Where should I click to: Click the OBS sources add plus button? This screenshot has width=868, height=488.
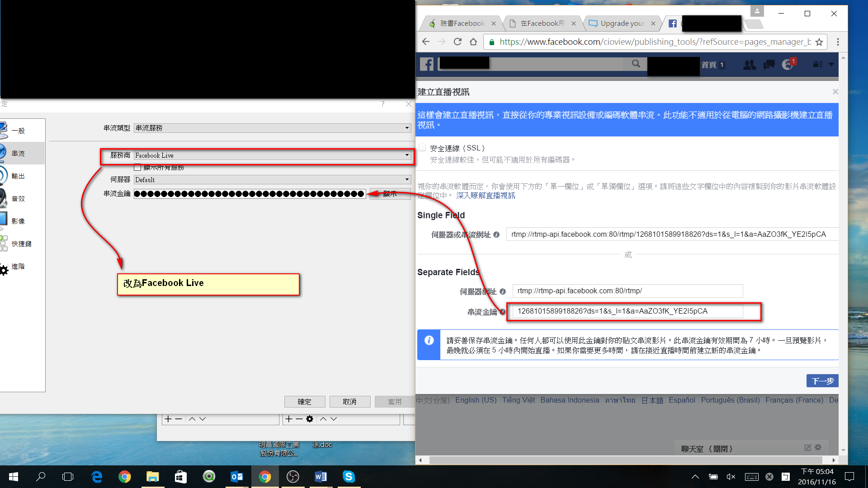289,419
